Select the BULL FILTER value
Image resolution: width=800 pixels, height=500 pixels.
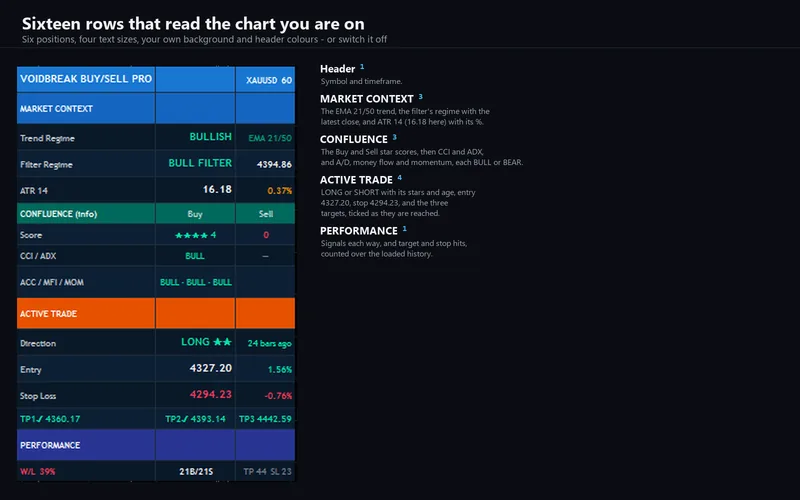click(200, 163)
